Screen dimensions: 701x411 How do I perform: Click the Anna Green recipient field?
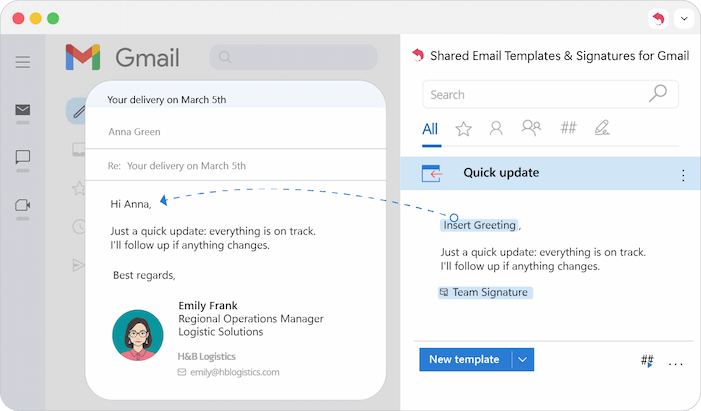pyautogui.click(x=236, y=131)
